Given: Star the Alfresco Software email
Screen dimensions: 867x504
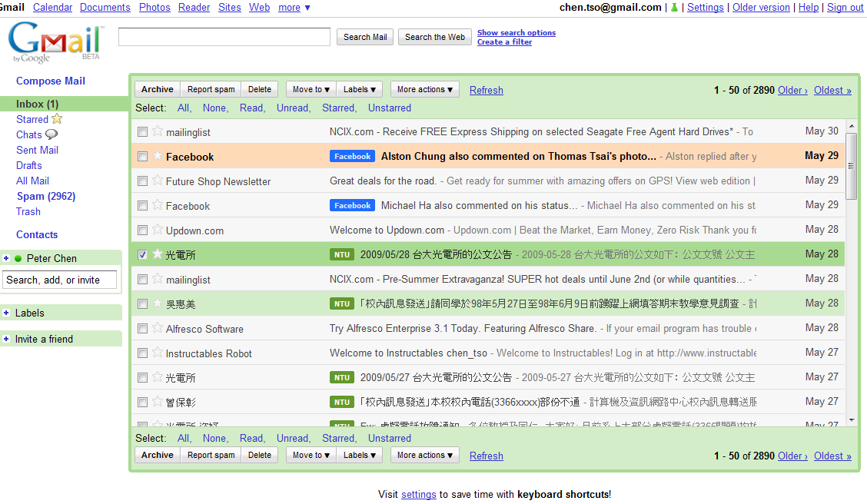Looking at the screenshot, I should [158, 328].
